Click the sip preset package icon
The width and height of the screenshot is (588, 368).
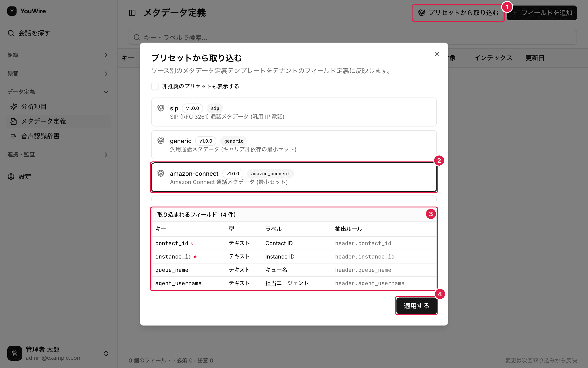coord(161,108)
